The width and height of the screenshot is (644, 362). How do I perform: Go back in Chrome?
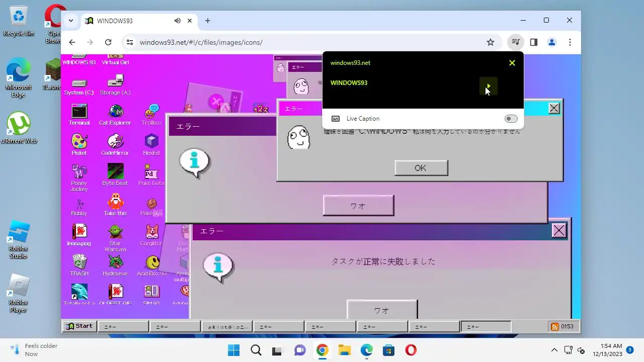(72, 42)
